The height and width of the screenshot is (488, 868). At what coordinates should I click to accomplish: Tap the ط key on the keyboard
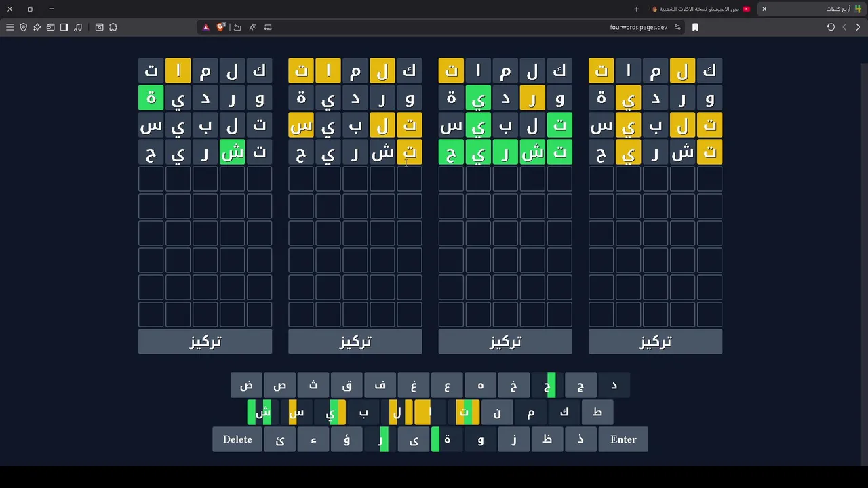click(597, 412)
